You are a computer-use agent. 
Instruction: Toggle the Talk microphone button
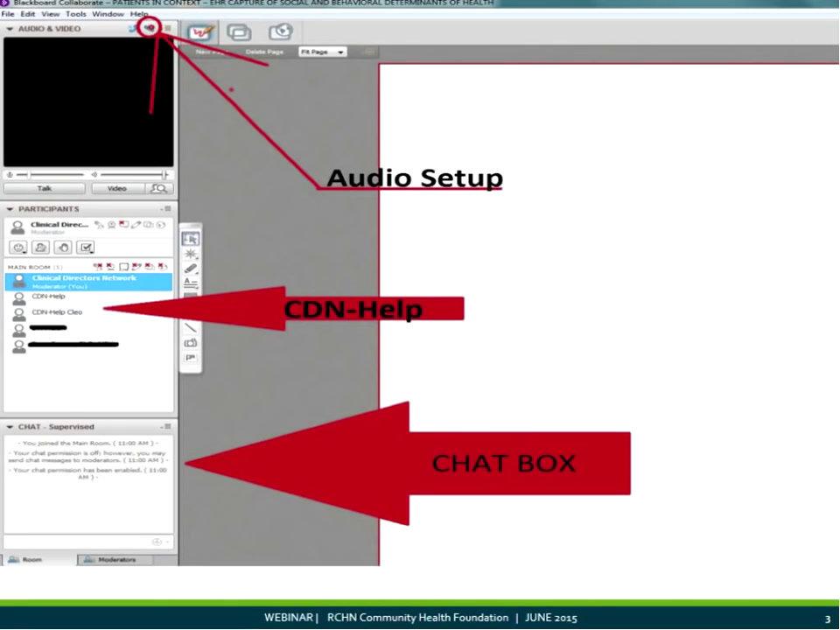(45, 188)
